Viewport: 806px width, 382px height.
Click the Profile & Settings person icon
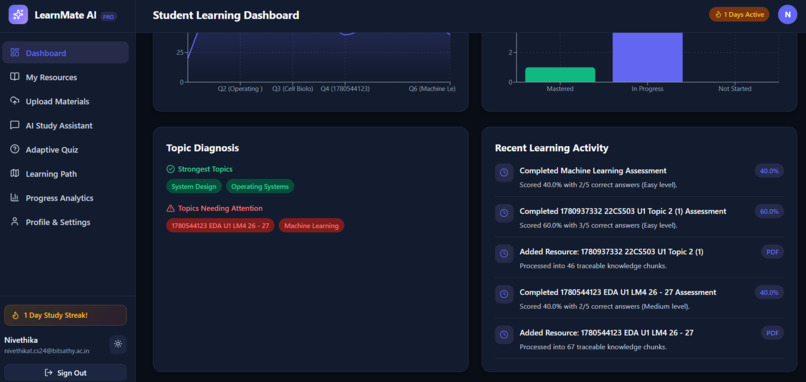(x=14, y=222)
